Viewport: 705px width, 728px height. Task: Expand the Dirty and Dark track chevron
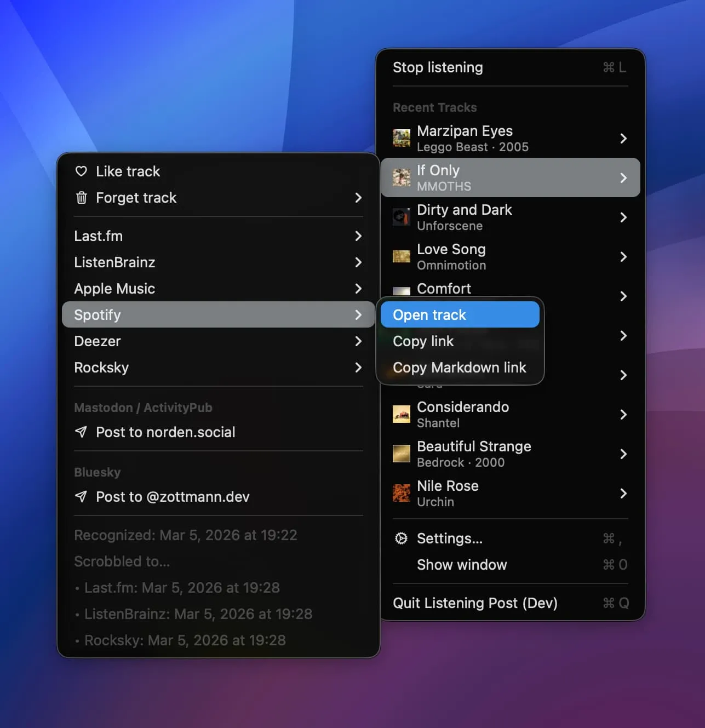click(x=623, y=217)
